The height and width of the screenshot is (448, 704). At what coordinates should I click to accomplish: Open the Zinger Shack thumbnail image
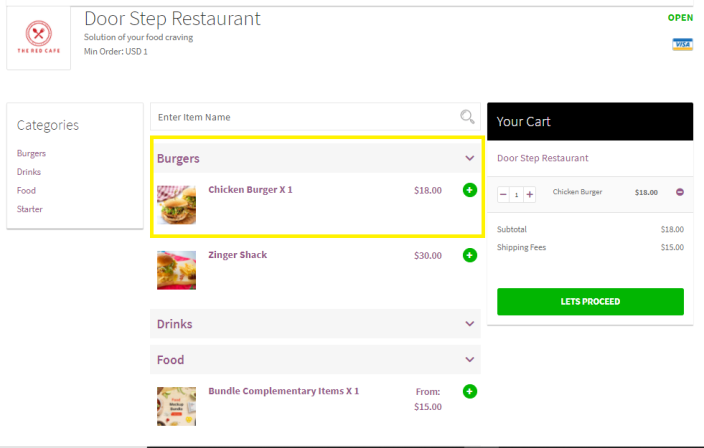click(176, 270)
